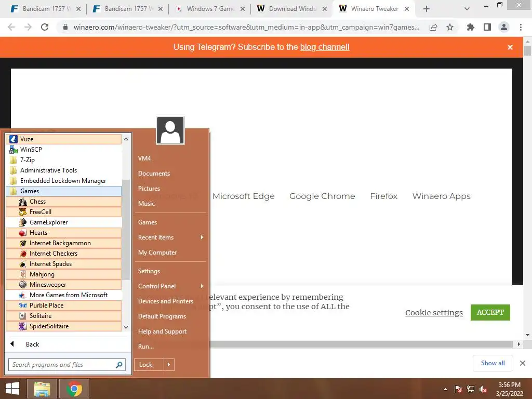Launch WinSCP from programs list
This screenshot has height=399, width=532.
[63, 150]
